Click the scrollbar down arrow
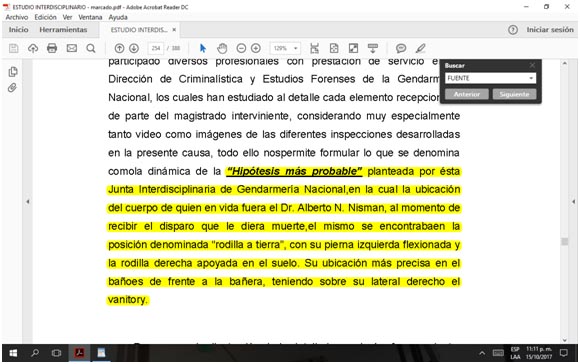The width and height of the screenshot is (580, 364). click(x=564, y=340)
